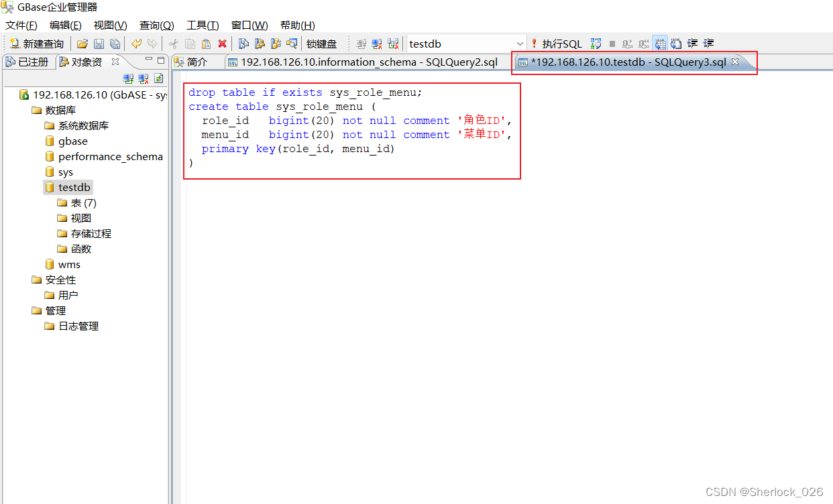The height and width of the screenshot is (504, 833).
Task: Click the Connect server icon with green arrow
Action: (128, 78)
